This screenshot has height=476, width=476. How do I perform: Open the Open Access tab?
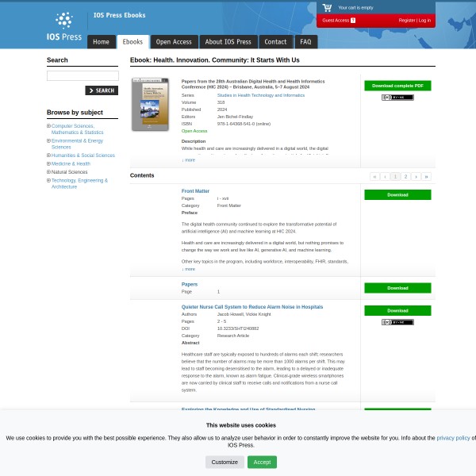click(174, 42)
